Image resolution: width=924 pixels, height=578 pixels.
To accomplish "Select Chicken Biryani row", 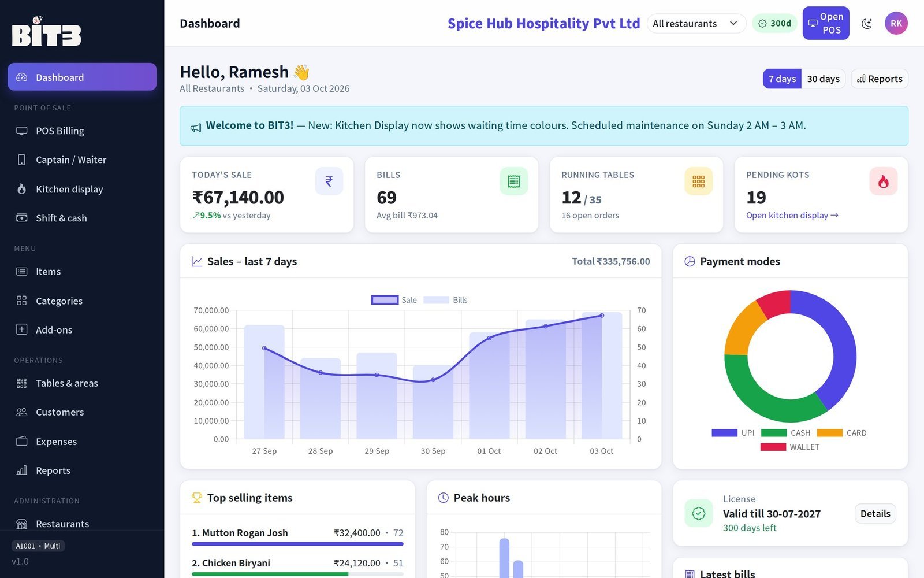I will pyautogui.click(x=297, y=566).
